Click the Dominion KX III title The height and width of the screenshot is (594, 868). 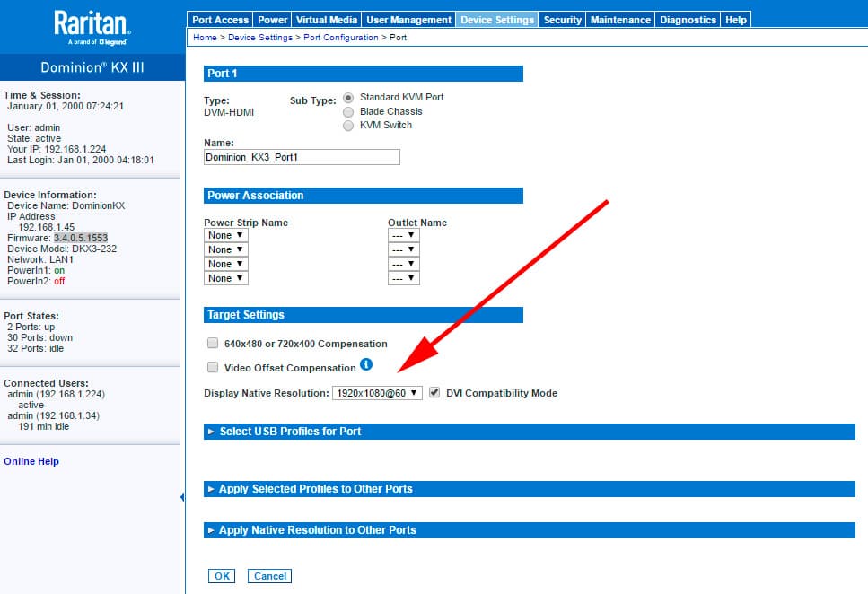pos(92,67)
